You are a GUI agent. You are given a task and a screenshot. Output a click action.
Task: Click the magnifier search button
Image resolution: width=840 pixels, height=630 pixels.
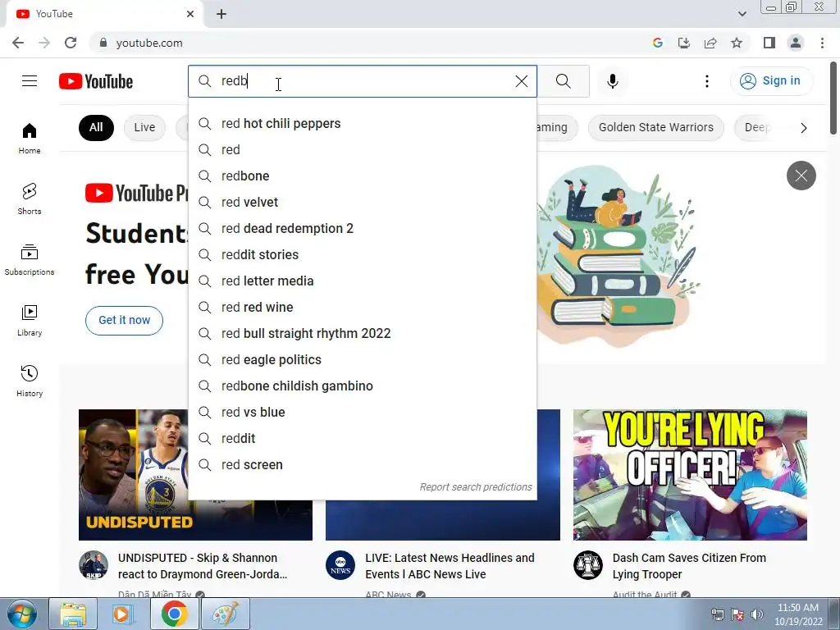click(563, 81)
